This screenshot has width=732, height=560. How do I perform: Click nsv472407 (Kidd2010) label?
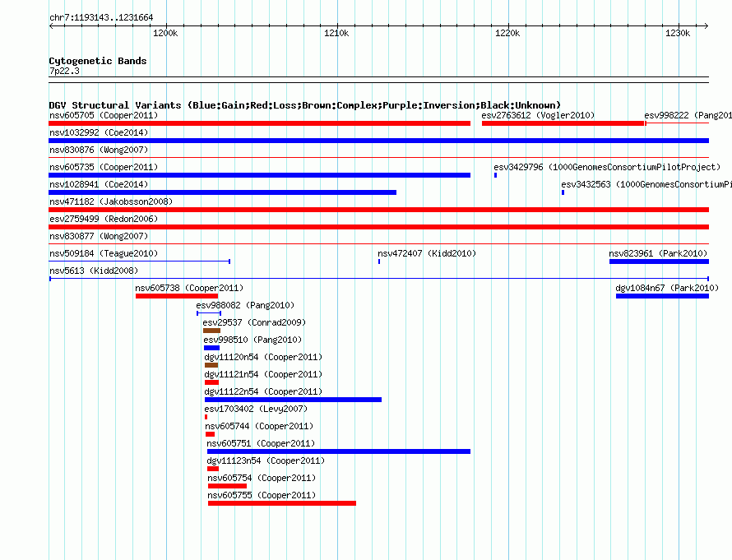427,253
